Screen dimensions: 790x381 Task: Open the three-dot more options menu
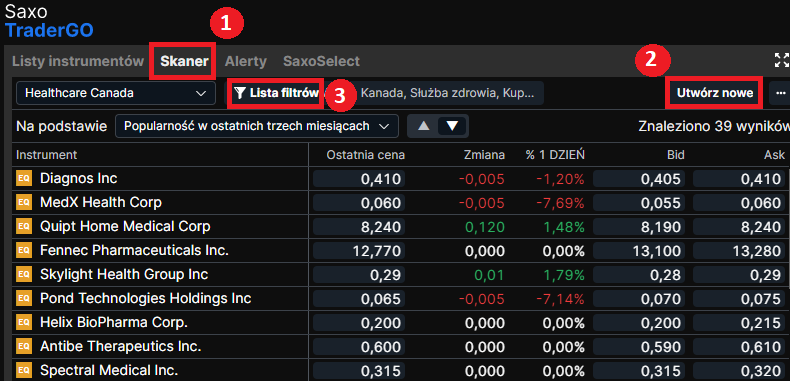[x=781, y=93]
